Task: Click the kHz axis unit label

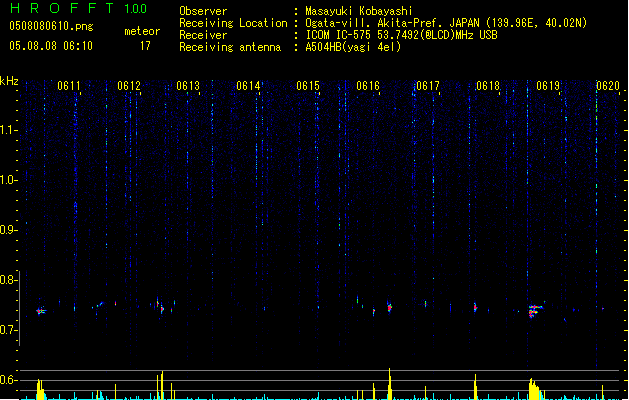Action: click(9, 81)
